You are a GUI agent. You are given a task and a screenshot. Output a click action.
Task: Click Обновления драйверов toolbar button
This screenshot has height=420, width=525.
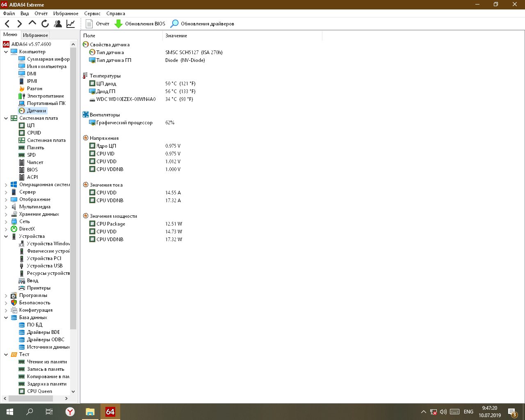[x=202, y=24]
